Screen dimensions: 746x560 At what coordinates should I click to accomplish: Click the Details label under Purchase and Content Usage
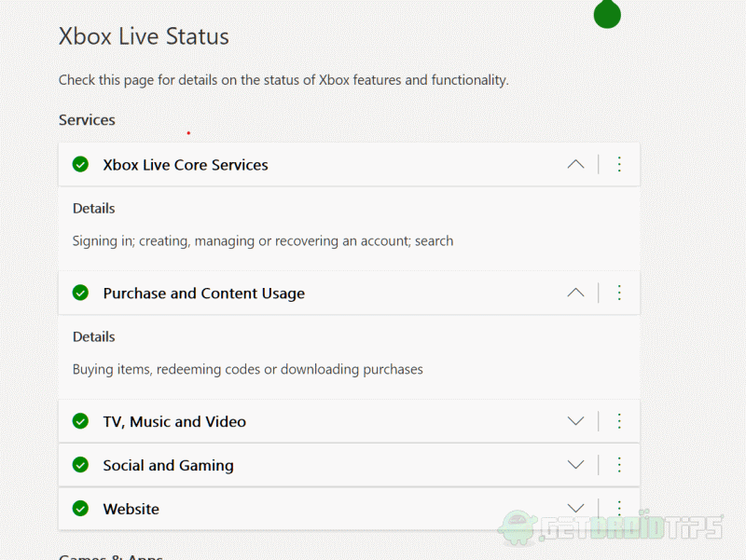coord(94,337)
